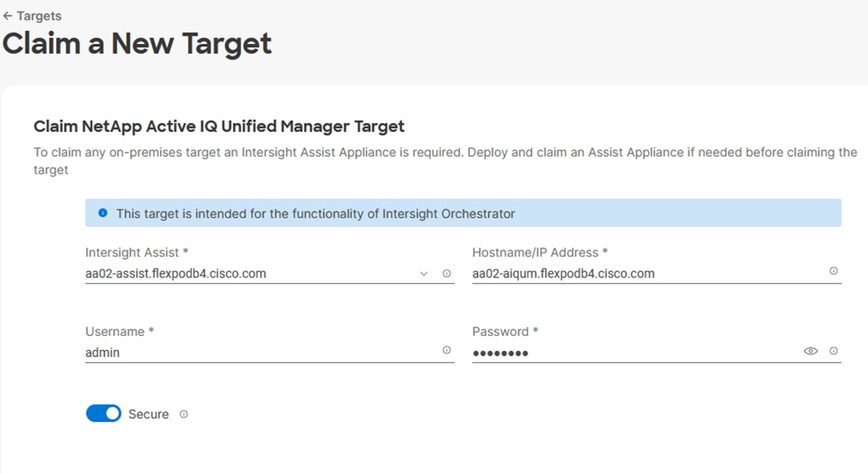Click the Username label
The image size is (868, 473).
pyautogui.click(x=119, y=331)
